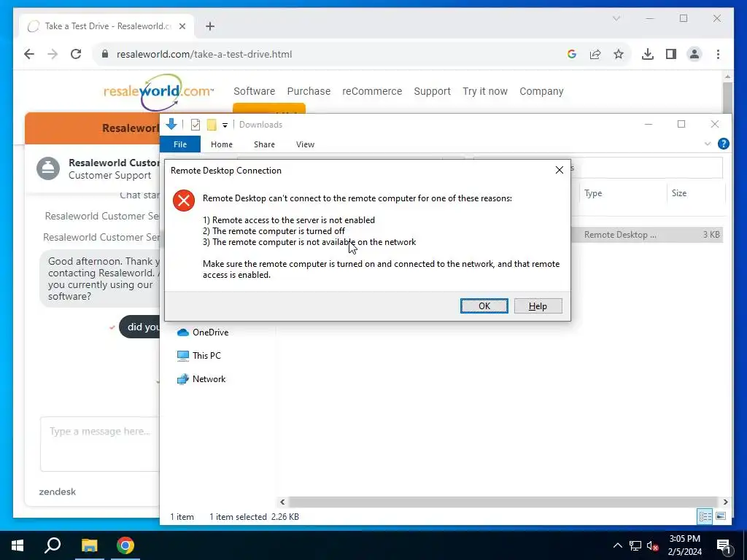Screen dimensions: 747x560
Task: Click the zendesk link in chat widget
Action: 57,492
